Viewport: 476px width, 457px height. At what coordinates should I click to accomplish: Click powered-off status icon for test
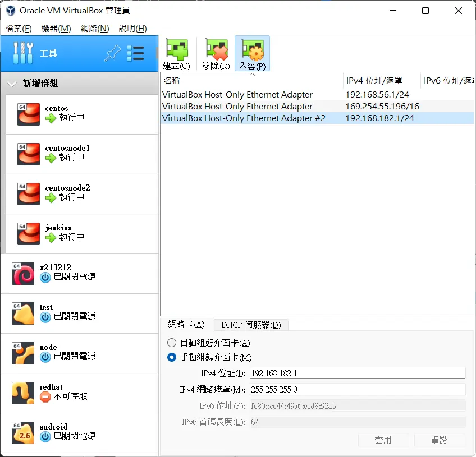[45, 317]
